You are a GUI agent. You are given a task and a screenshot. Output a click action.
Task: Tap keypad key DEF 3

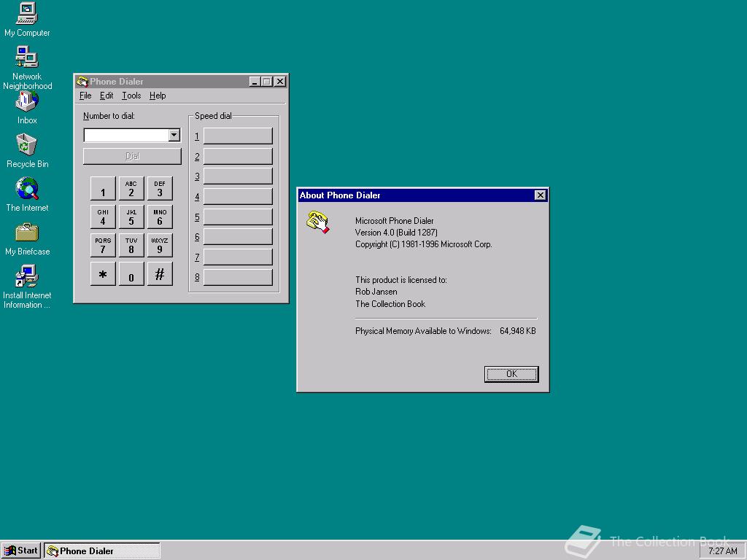[160, 189]
